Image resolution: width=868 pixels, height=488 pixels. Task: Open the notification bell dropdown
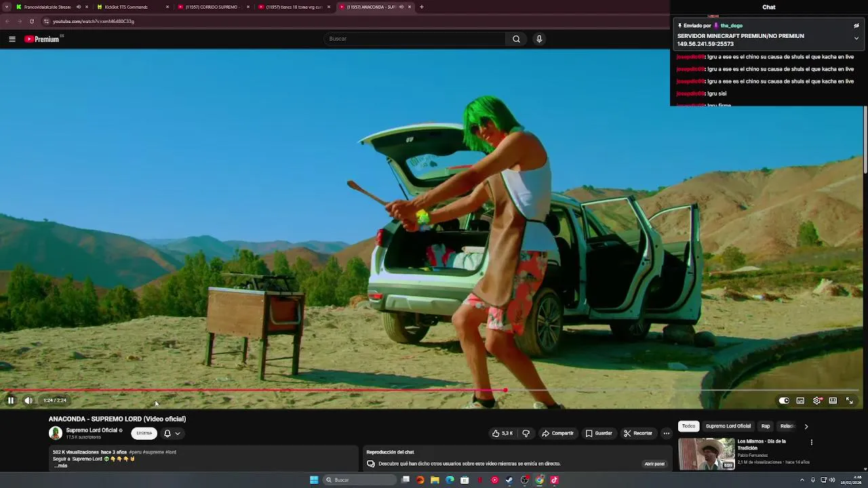tap(172, 433)
